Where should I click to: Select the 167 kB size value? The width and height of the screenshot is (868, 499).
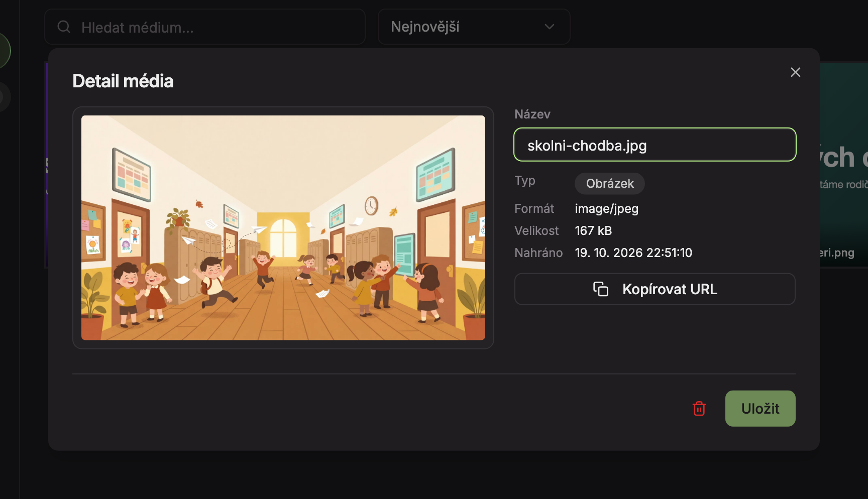(593, 231)
